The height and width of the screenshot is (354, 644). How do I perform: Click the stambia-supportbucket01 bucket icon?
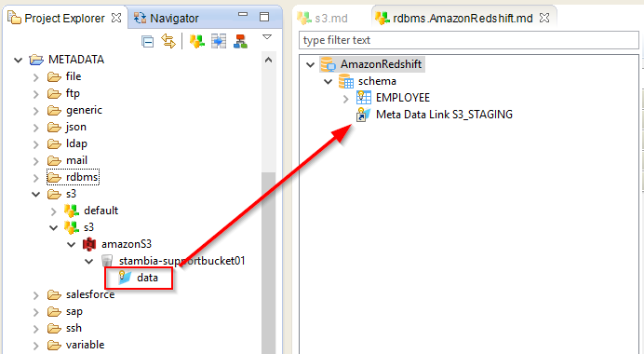(x=107, y=261)
